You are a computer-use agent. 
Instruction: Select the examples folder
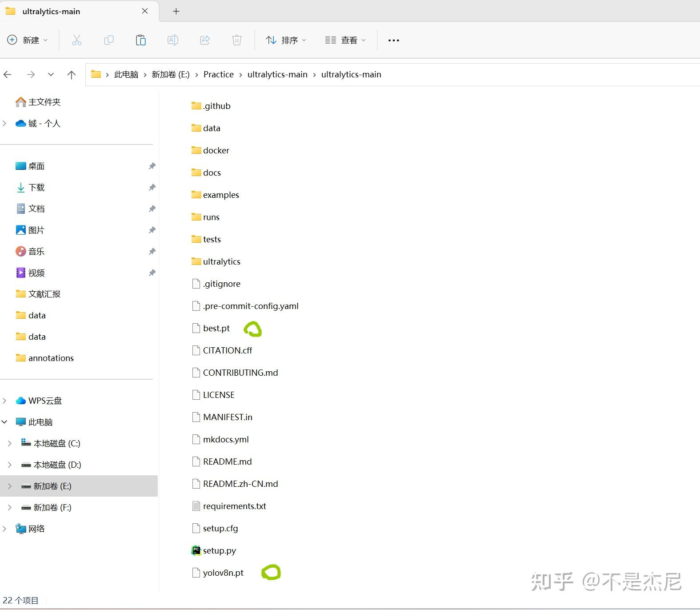click(x=215, y=195)
